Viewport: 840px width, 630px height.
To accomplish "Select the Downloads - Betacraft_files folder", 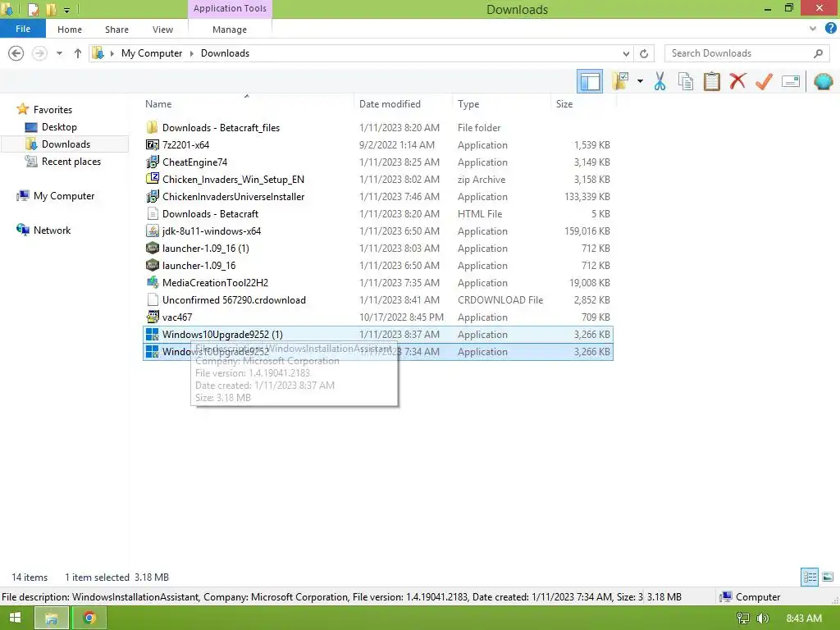I will (x=377, y=127).
